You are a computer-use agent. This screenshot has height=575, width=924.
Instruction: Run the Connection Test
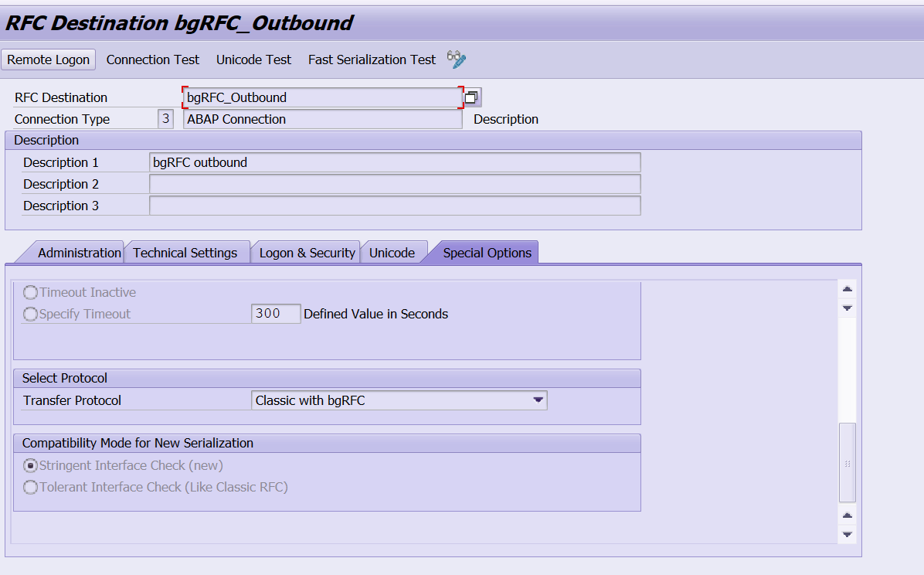(x=152, y=59)
